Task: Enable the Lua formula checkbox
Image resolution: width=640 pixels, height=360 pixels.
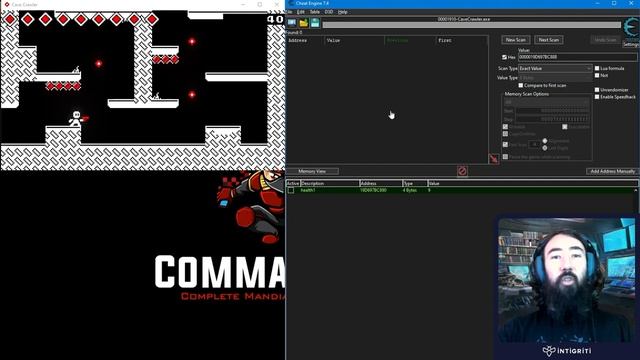Action: tap(597, 68)
